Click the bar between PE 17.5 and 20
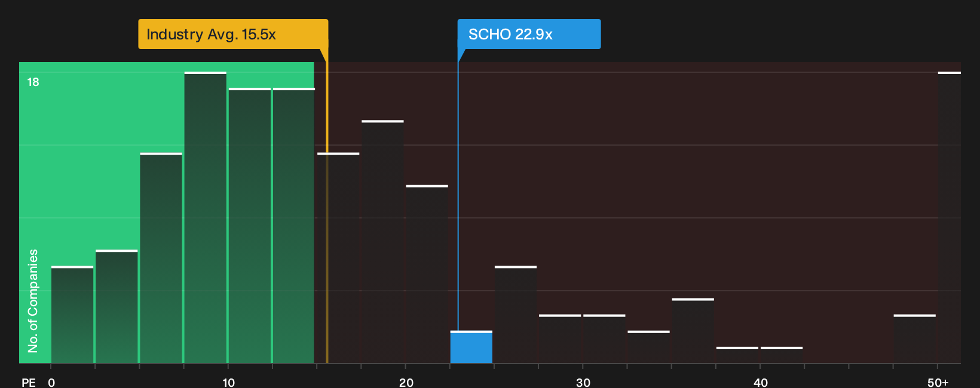Screen dimensions: 980x388 coord(382,242)
